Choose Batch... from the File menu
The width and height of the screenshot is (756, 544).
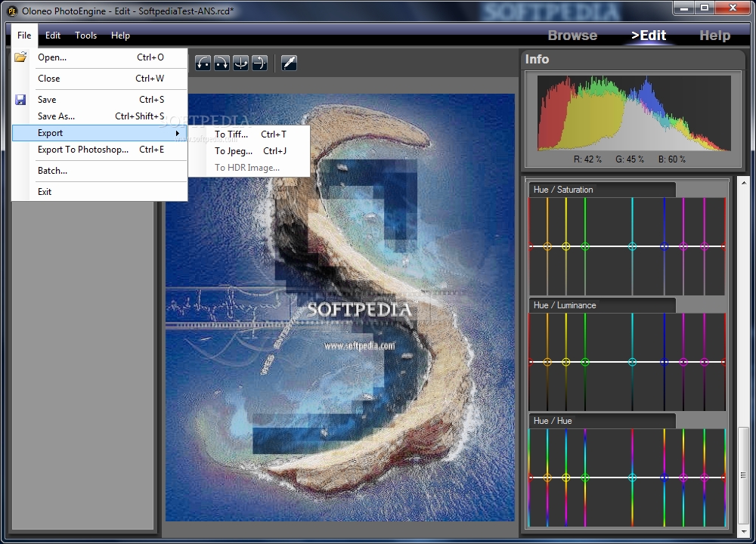tap(99, 171)
